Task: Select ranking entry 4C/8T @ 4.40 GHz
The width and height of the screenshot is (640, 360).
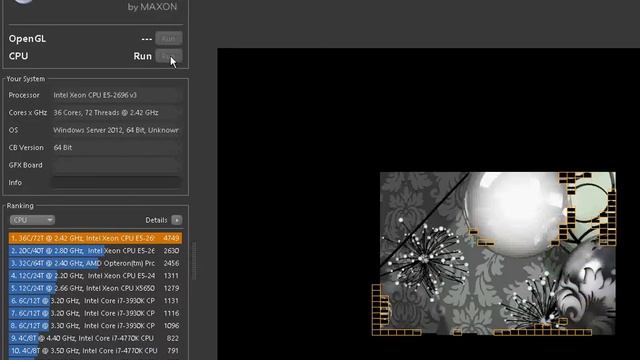Action: pyautogui.click(x=95, y=338)
